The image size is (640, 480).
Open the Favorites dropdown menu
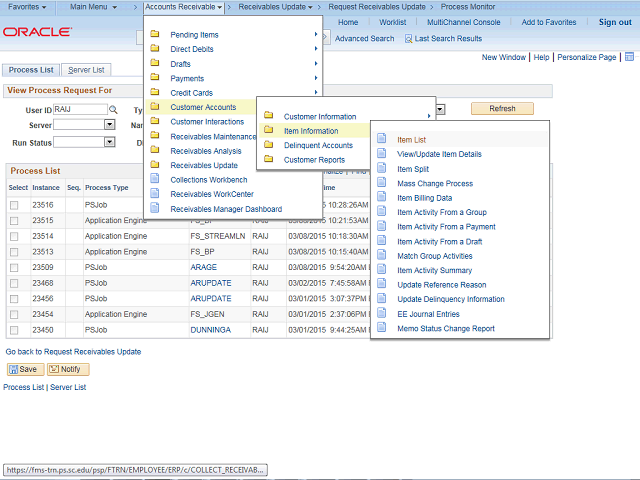27,7
